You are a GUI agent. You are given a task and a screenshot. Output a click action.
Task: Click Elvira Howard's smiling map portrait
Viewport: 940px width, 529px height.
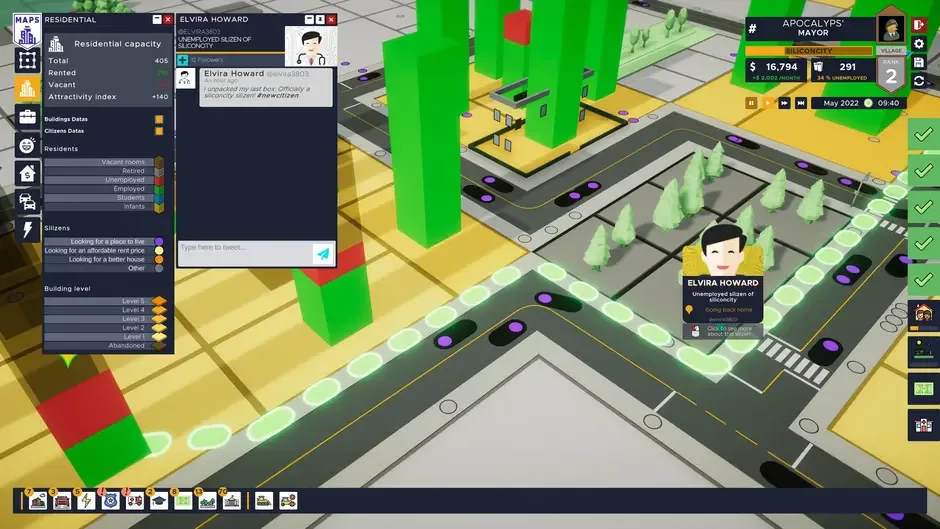point(722,251)
